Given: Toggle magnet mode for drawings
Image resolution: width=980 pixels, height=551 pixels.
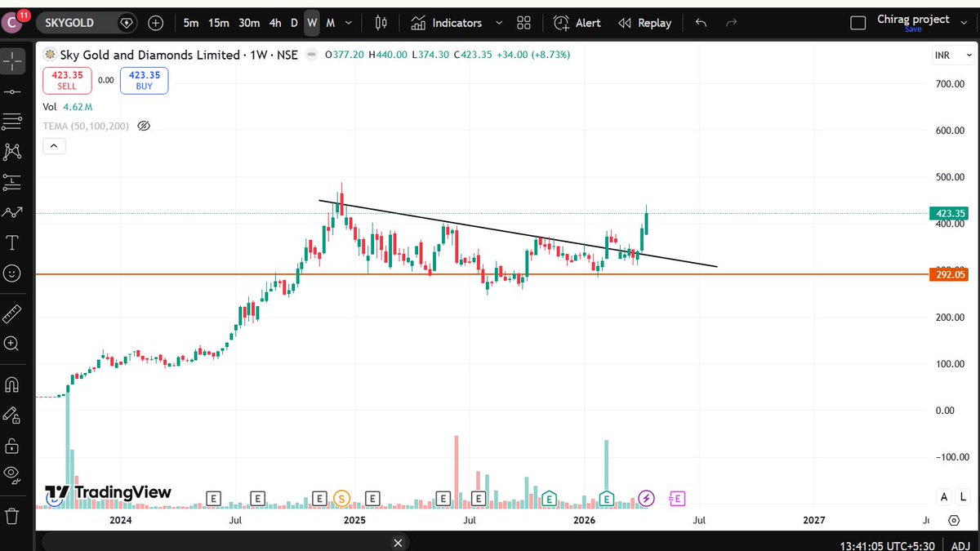Looking at the screenshot, I should click(x=12, y=384).
